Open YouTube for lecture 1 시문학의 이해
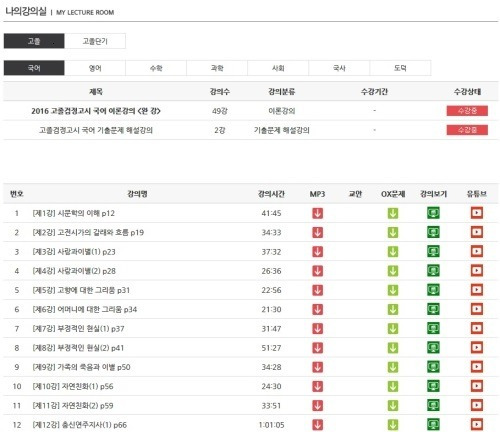This screenshot has height=432, width=500. (x=477, y=213)
